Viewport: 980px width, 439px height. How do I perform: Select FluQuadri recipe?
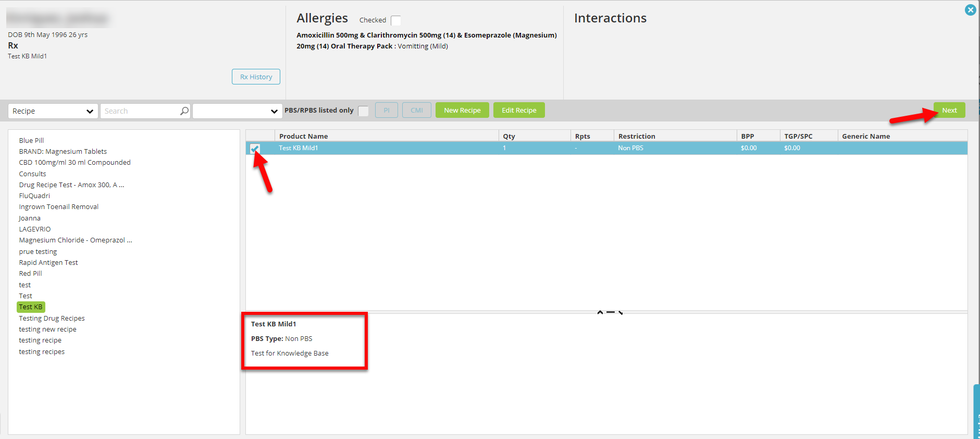(x=34, y=196)
